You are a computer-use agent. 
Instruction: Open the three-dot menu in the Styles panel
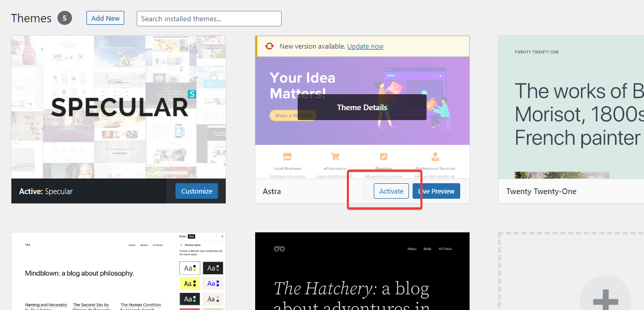click(x=216, y=236)
